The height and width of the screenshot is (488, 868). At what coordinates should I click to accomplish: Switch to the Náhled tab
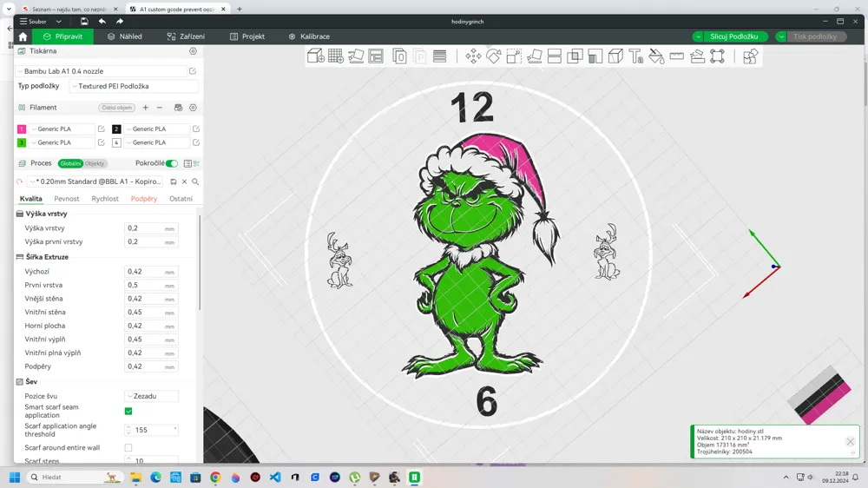click(124, 36)
